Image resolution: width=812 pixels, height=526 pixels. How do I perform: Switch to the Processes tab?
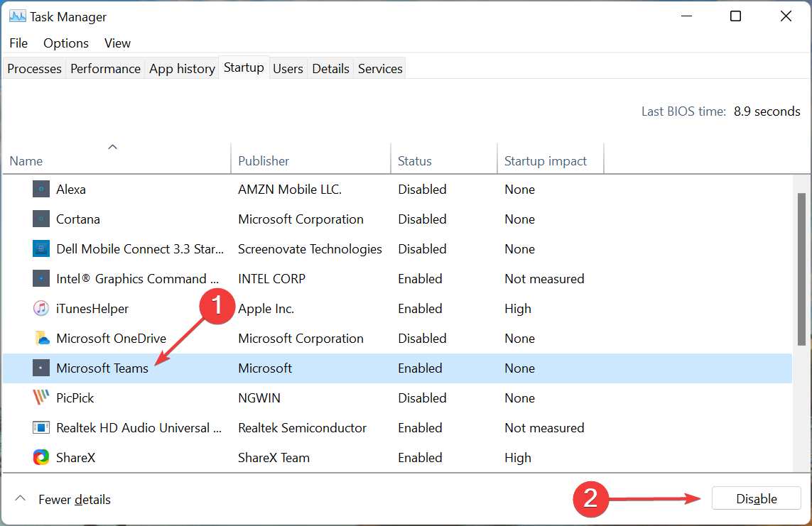coord(34,69)
